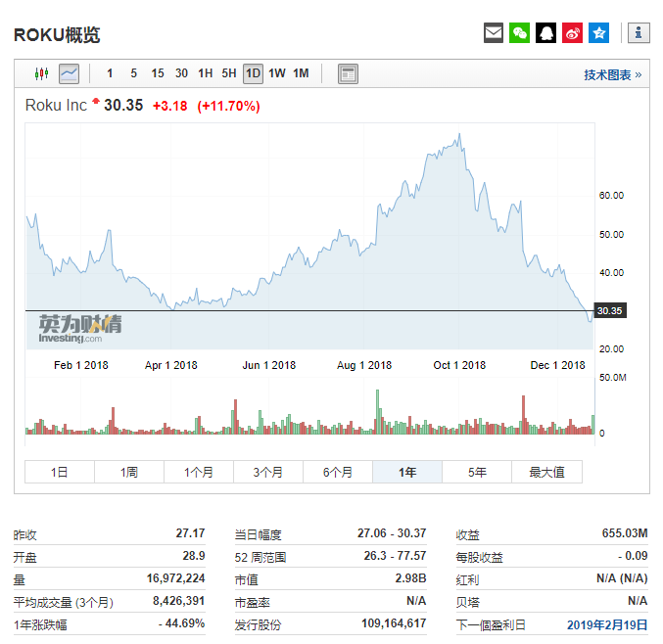Click the 30.35 current price marker
The height and width of the screenshot is (644, 663).
[610, 310]
